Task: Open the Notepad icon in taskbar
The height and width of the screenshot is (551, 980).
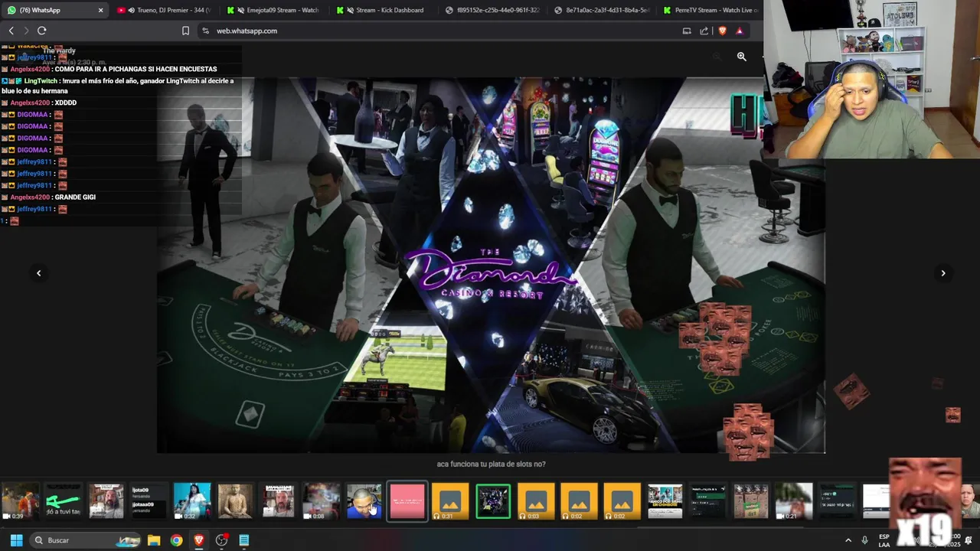Action: click(244, 540)
